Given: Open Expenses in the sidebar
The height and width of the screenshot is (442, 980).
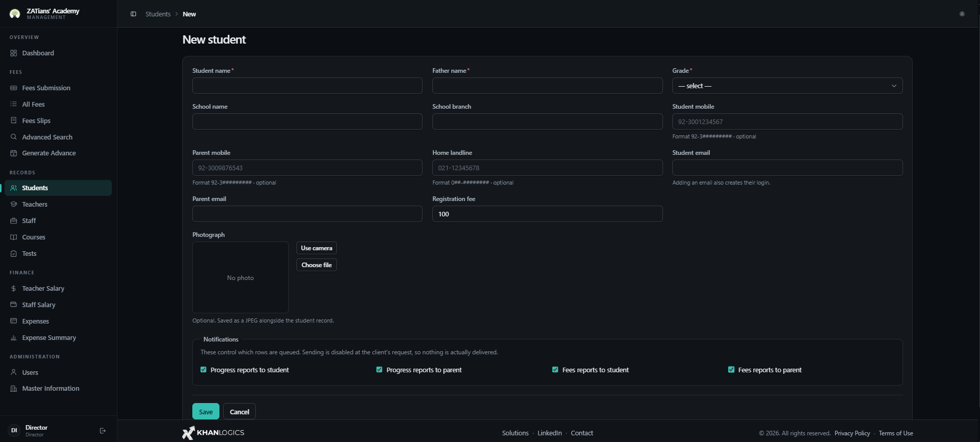Looking at the screenshot, I should point(58,321).
